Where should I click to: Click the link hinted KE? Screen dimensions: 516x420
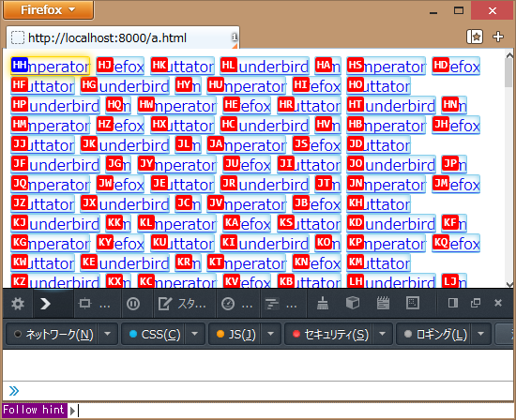pos(125,263)
